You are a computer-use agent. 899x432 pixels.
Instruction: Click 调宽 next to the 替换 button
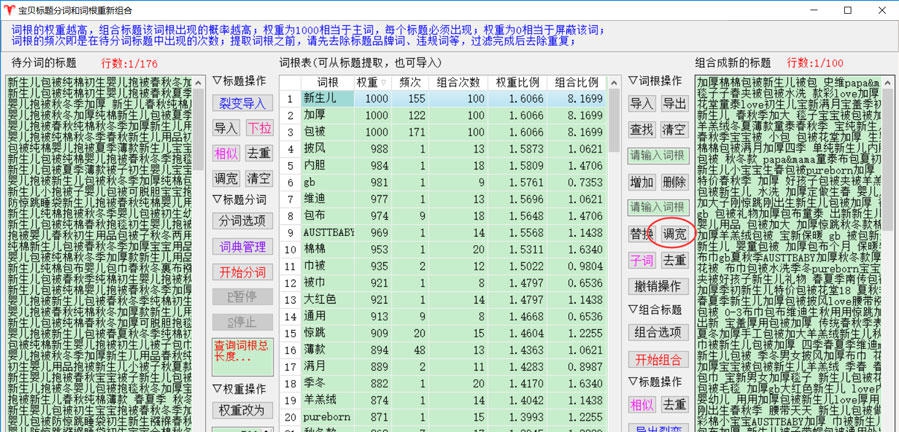674,233
